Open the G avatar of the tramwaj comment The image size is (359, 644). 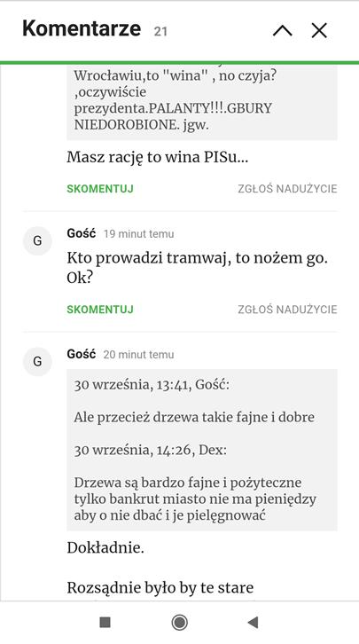[x=37, y=240]
